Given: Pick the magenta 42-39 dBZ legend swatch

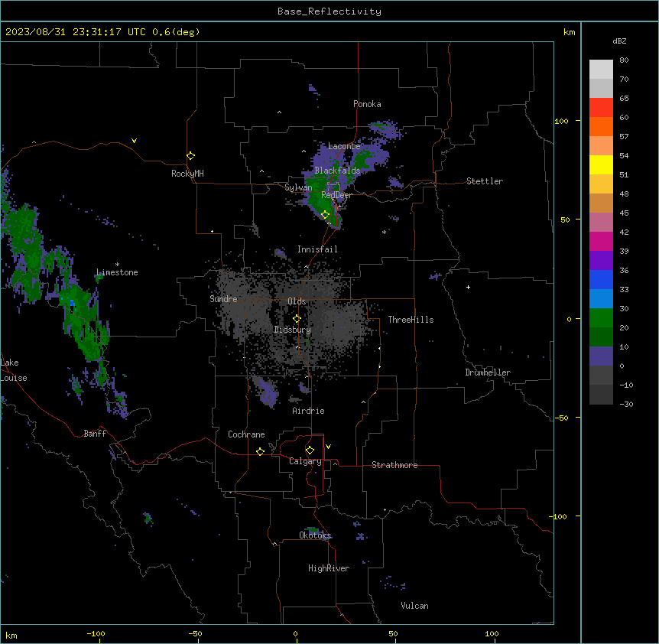Looking at the screenshot, I should pyautogui.click(x=601, y=241).
